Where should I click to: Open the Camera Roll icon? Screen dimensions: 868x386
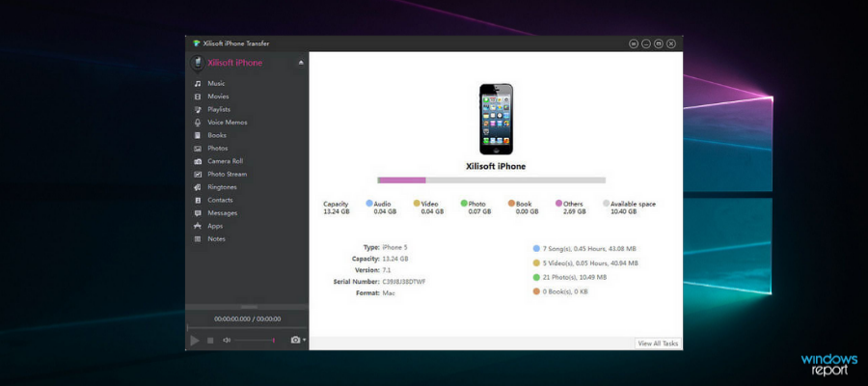197,161
